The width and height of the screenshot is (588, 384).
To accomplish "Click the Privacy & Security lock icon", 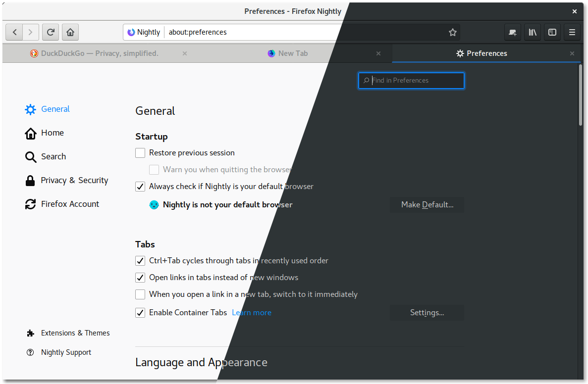I will point(30,181).
